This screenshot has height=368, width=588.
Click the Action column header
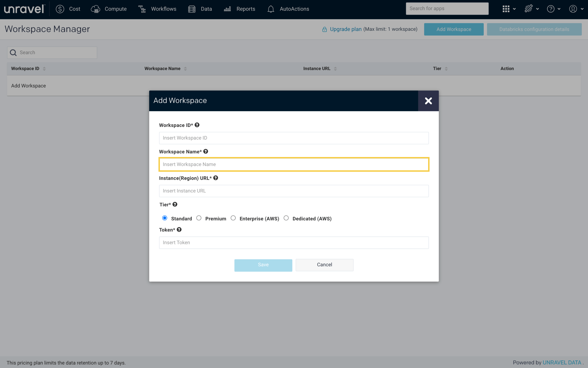point(507,69)
